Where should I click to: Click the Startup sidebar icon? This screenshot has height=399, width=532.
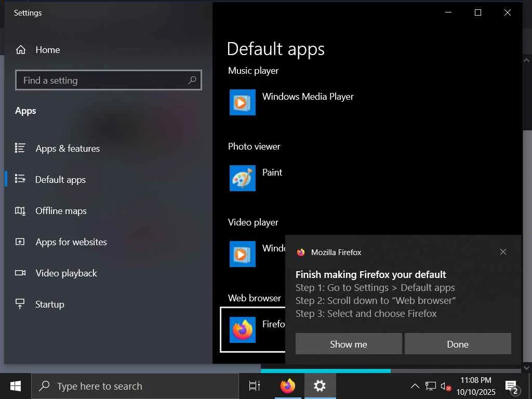click(20, 303)
